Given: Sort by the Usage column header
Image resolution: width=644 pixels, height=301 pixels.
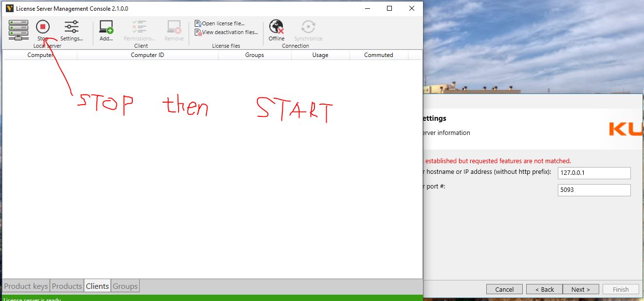Looking at the screenshot, I should 320,55.
